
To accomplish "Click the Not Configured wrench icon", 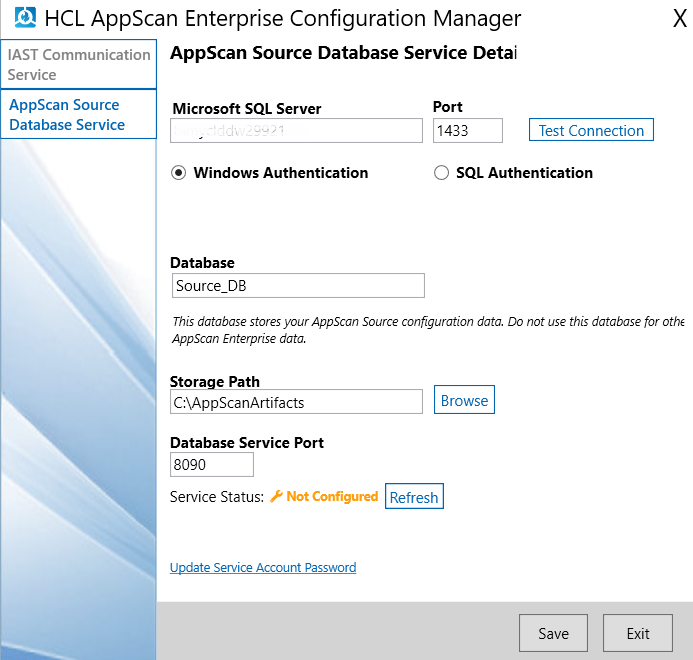I will [x=277, y=497].
